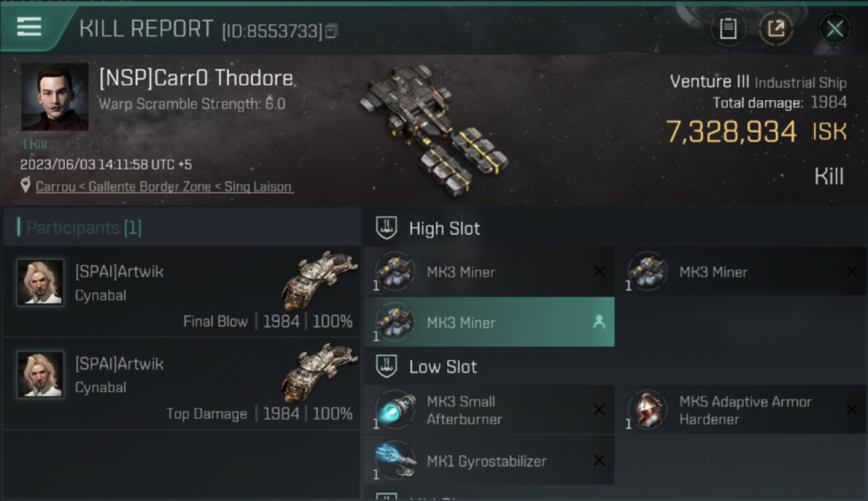This screenshot has height=501, width=868.
Task: Toggle the X on first MK3 Miner
Action: coord(599,271)
